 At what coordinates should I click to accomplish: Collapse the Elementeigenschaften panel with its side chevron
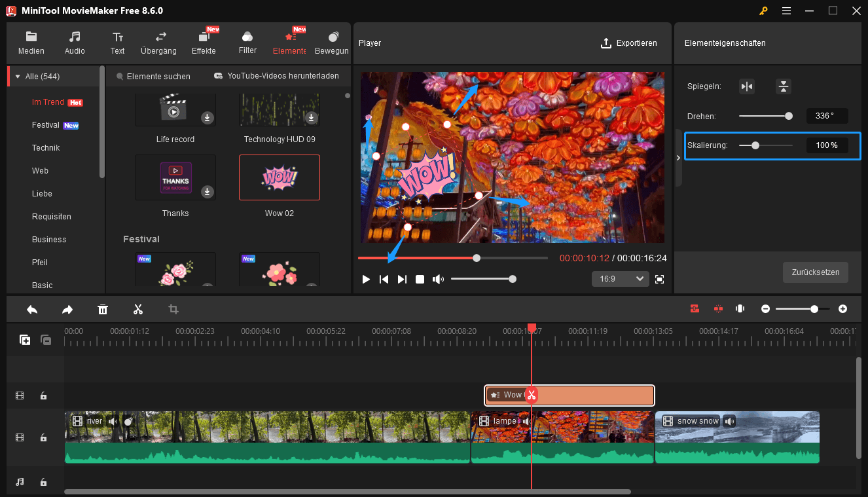tap(679, 158)
